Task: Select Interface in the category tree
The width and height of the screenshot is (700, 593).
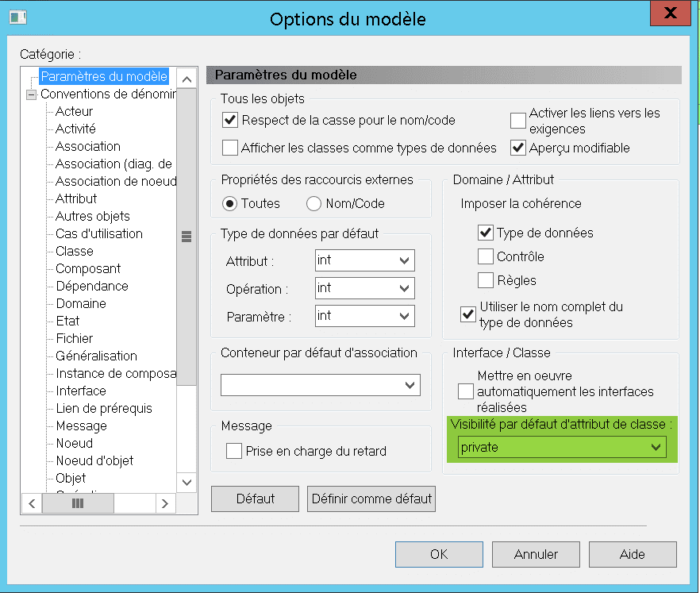Action: pos(81,391)
